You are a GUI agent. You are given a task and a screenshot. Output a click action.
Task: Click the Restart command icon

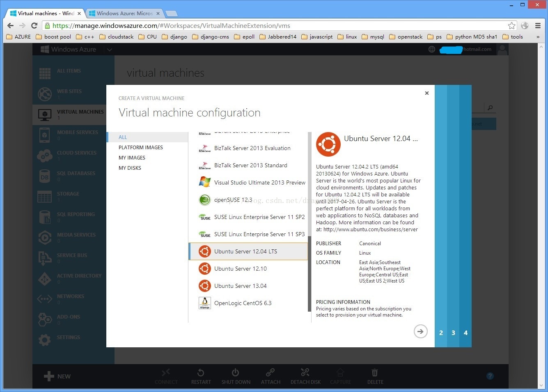click(201, 372)
